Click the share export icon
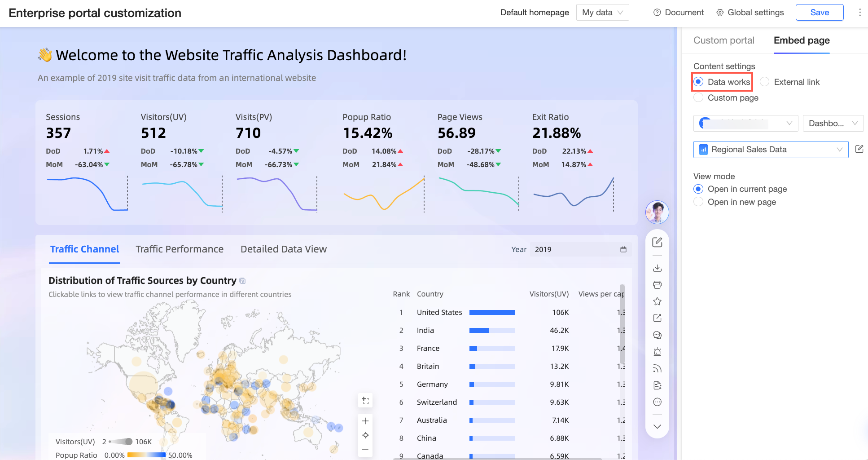This screenshot has width=868, height=460. click(657, 318)
